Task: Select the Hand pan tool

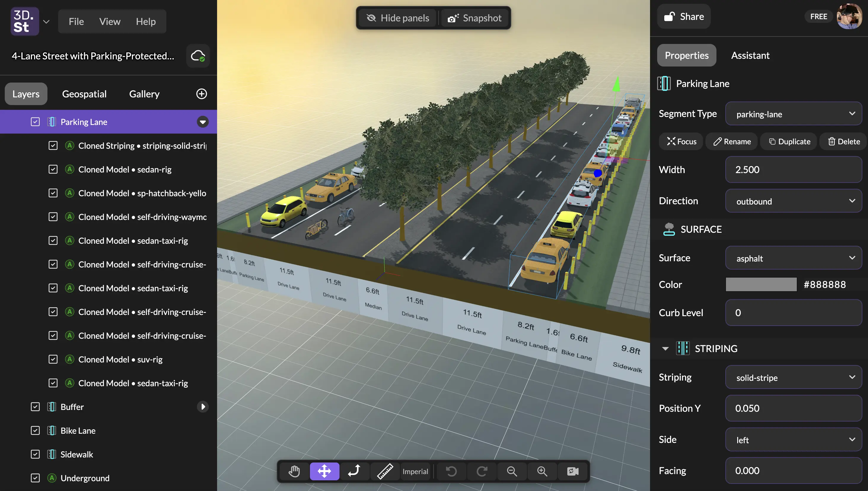Action: (x=294, y=471)
